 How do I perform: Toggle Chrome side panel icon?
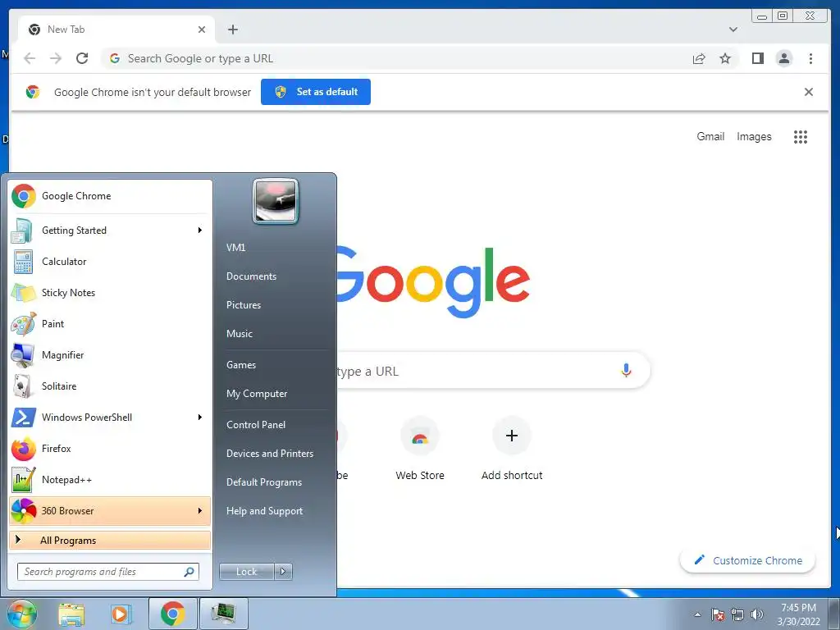pyautogui.click(x=757, y=58)
